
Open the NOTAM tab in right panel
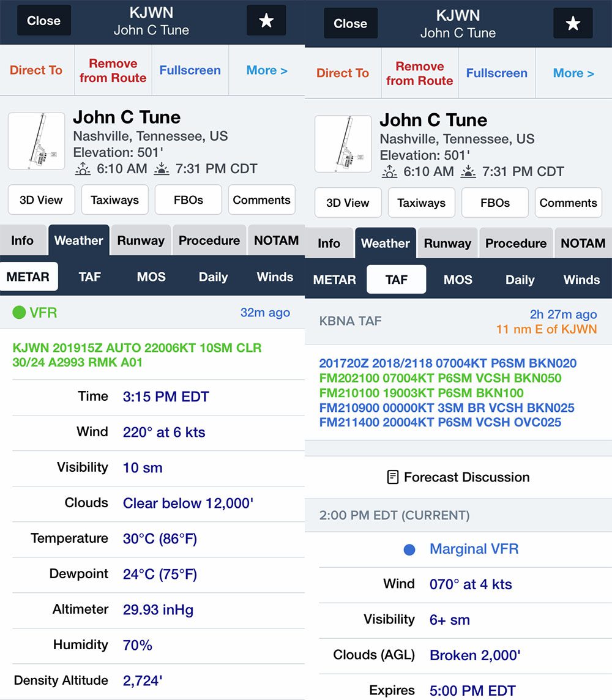[583, 243]
